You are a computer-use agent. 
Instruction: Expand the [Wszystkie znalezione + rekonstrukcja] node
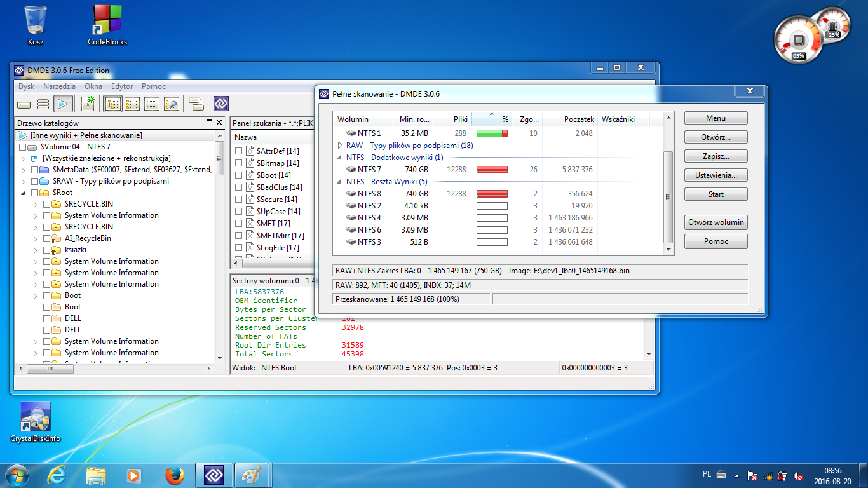[23, 158]
